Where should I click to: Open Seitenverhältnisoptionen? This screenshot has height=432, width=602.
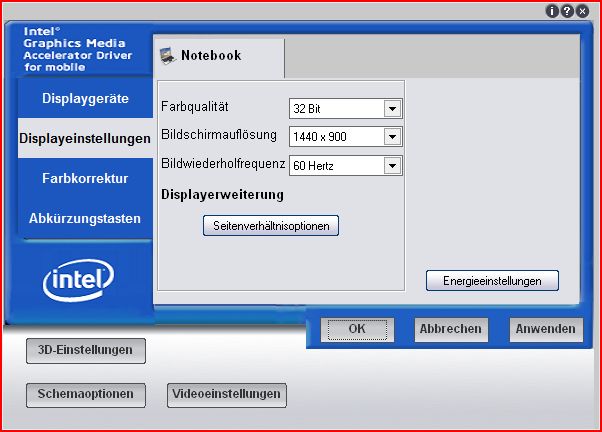pos(271,225)
